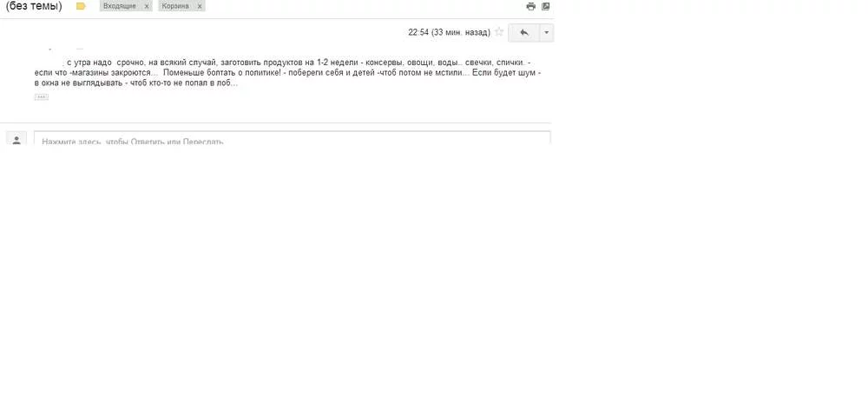Click the email body text paragraph
The width and height of the screenshot is (868, 397).
(x=287, y=72)
